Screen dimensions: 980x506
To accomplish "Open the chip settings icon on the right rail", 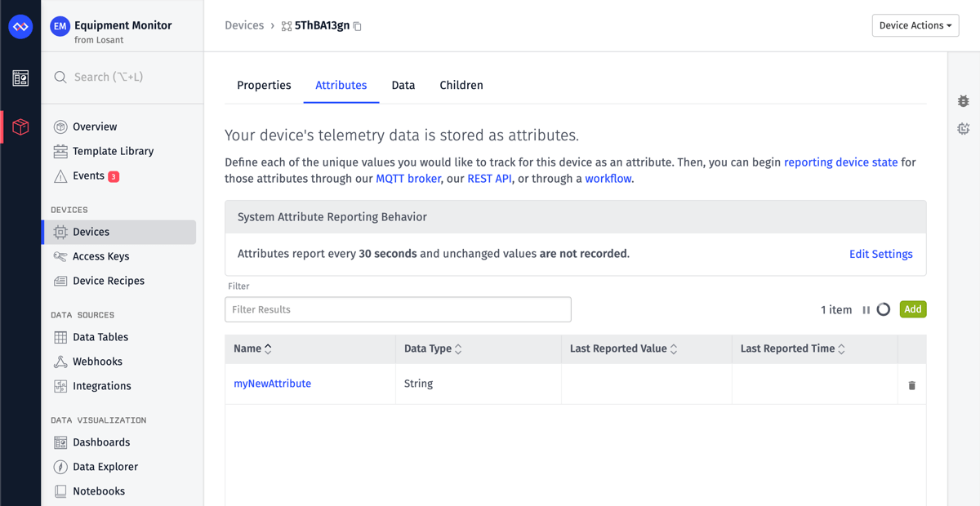I will (964, 129).
